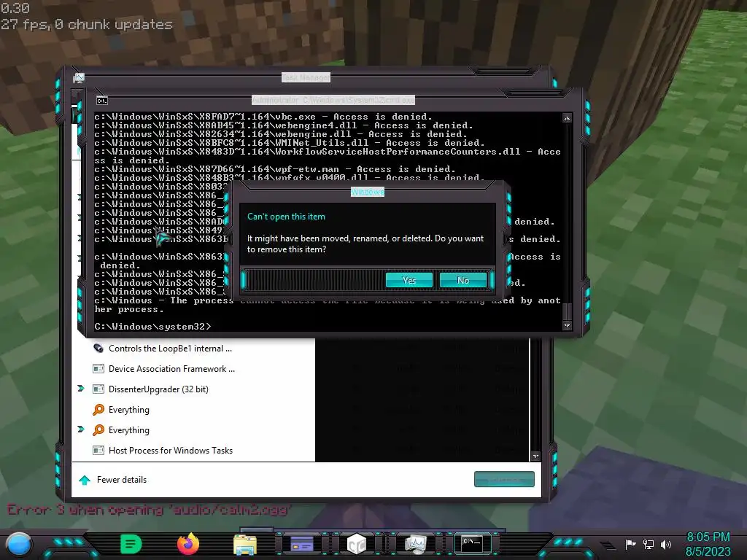
Task: Click the cmd window title bar icon
Action: (102, 101)
